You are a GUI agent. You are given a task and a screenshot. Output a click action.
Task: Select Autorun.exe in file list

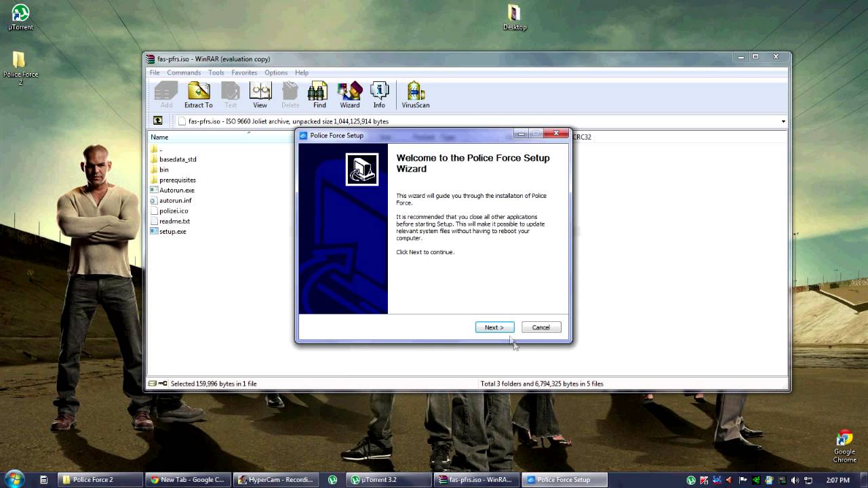pos(172,190)
